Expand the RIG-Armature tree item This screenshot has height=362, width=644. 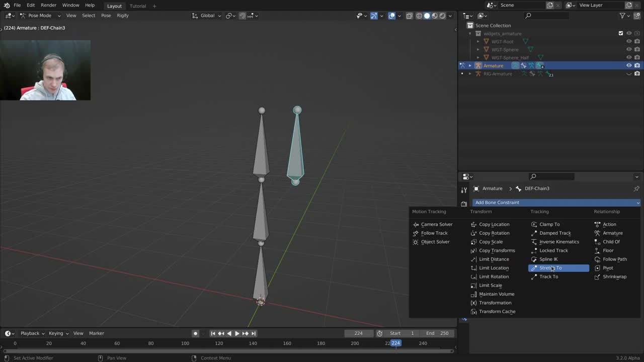tap(470, 74)
